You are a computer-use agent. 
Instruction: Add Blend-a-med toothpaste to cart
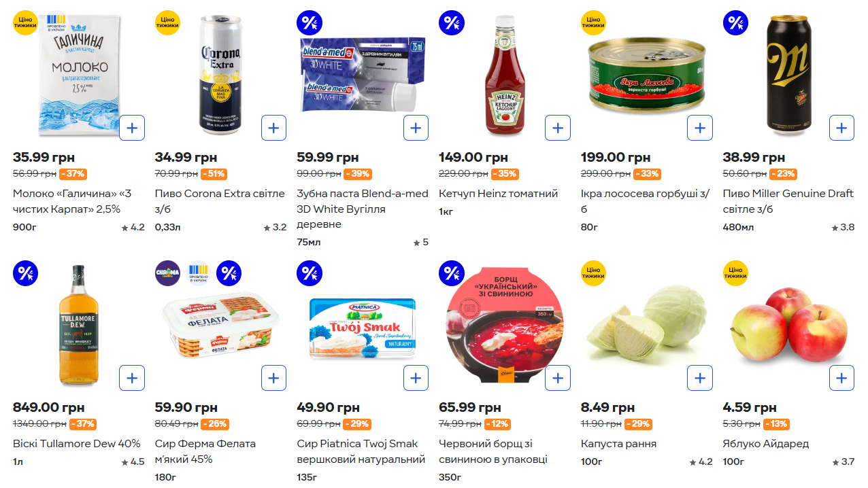[x=416, y=128]
